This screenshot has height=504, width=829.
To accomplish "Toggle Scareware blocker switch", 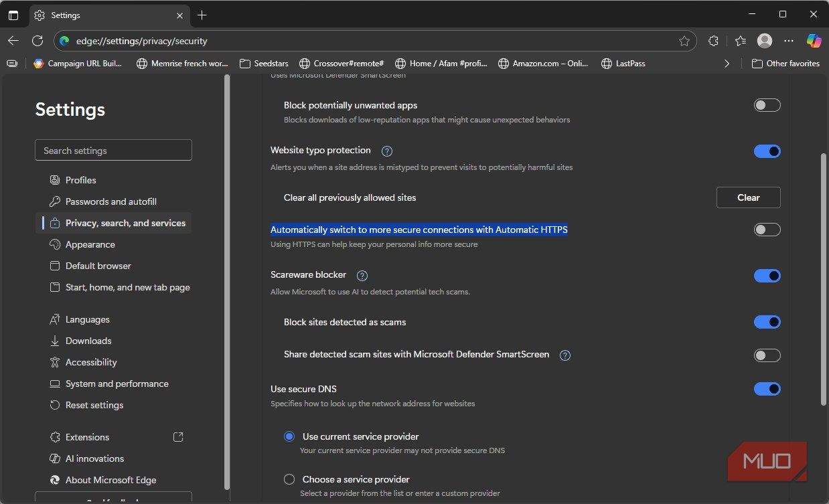I will 767,276.
